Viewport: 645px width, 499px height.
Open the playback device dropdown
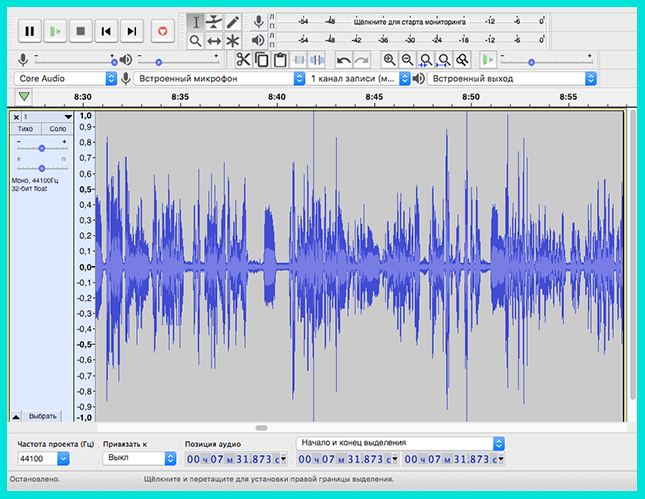512,78
